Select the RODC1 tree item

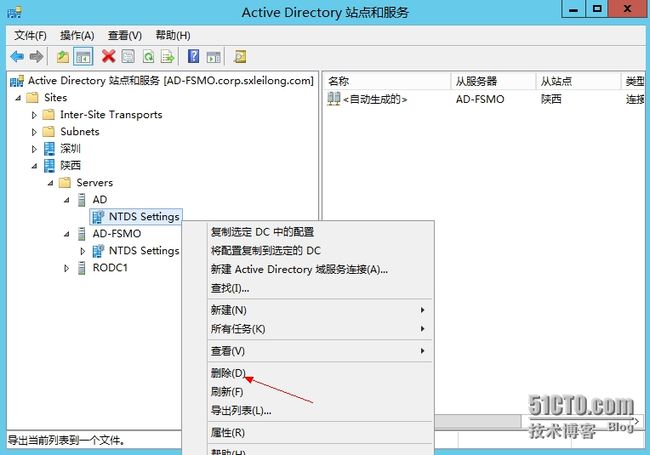[x=110, y=268]
